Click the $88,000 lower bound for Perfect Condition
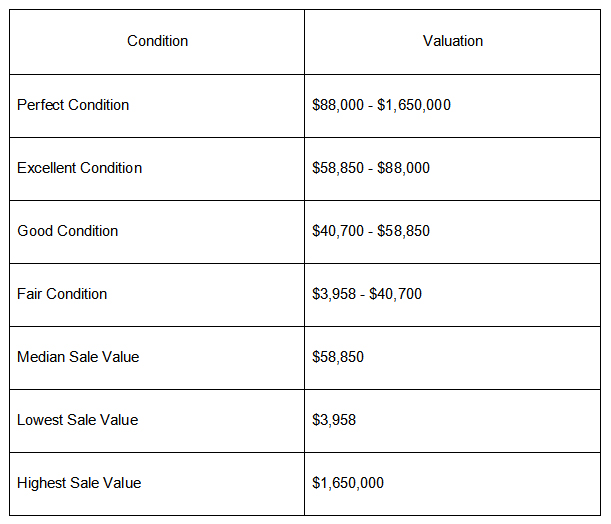611x524 pixels. pyautogui.click(x=338, y=105)
